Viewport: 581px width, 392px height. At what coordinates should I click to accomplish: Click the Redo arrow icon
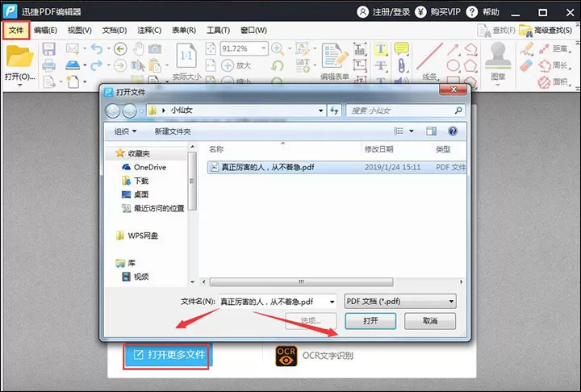[96, 65]
